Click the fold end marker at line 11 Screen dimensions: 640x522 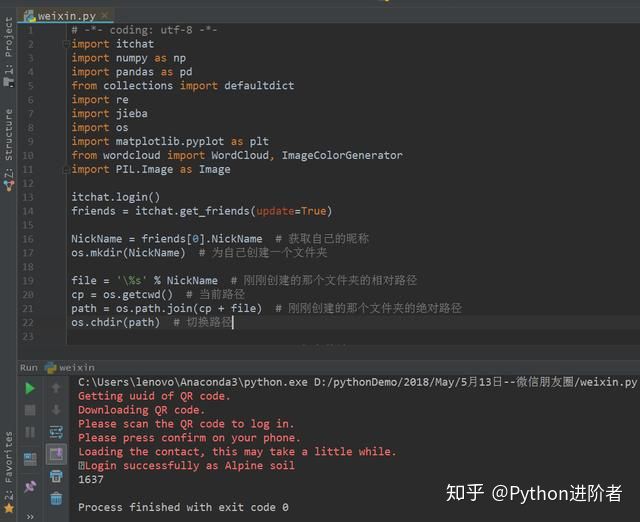click(66, 169)
